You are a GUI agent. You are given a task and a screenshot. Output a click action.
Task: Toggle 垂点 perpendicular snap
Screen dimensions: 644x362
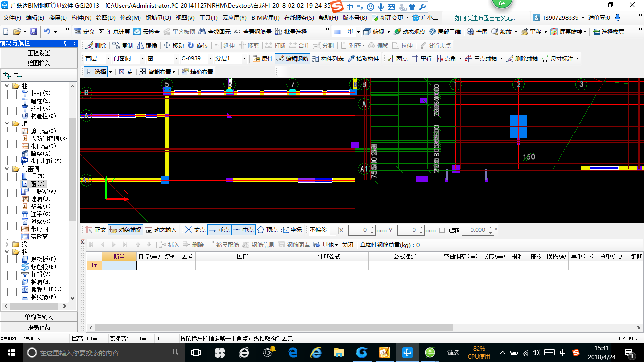[x=219, y=230]
